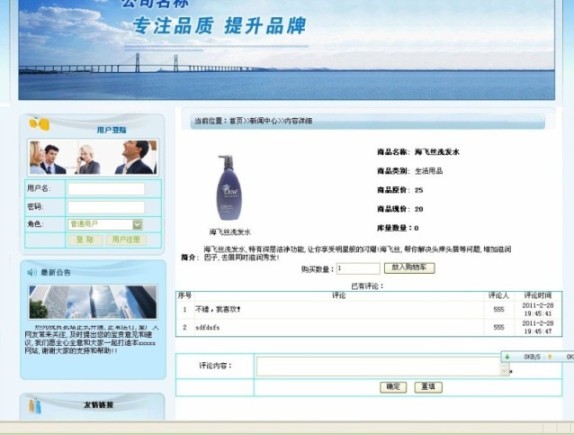Click the people icon beside 友情链接
Screen dimensions: 574x435
(35, 406)
